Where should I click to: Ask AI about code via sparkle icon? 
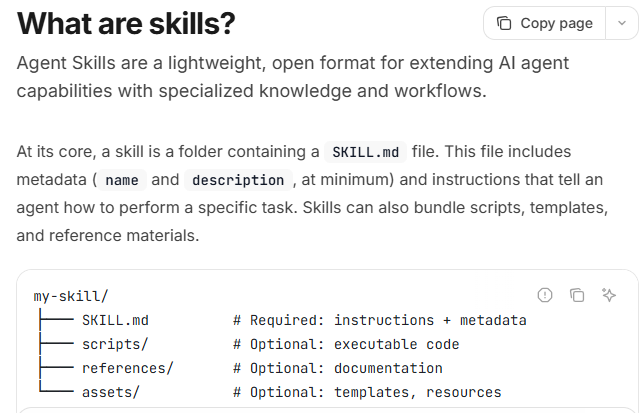point(608,294)
